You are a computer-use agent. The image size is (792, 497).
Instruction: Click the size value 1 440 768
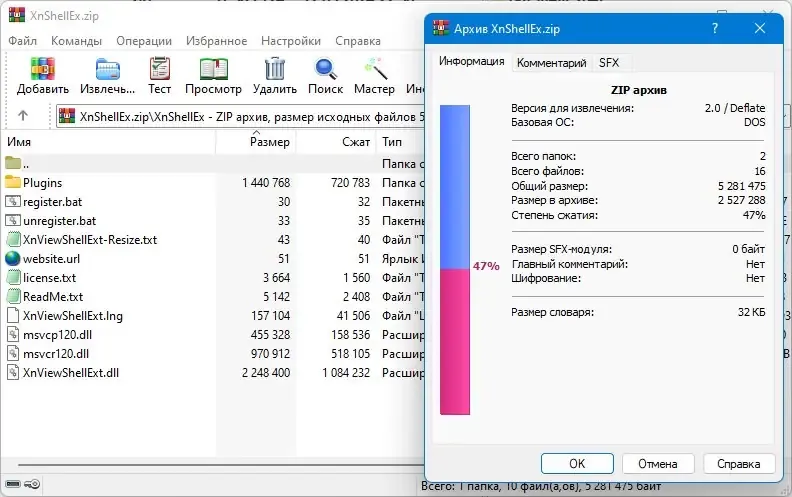[266, 182]
